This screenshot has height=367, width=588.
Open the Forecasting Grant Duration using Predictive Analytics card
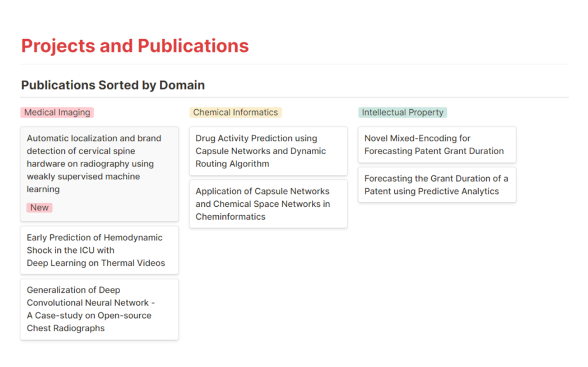[x=437, y=185]
